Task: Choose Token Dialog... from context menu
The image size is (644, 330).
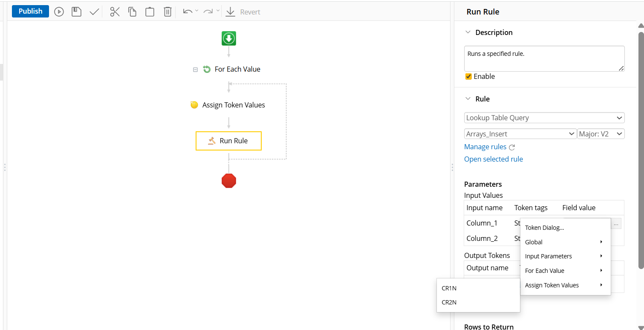Action: coord(544,228)
